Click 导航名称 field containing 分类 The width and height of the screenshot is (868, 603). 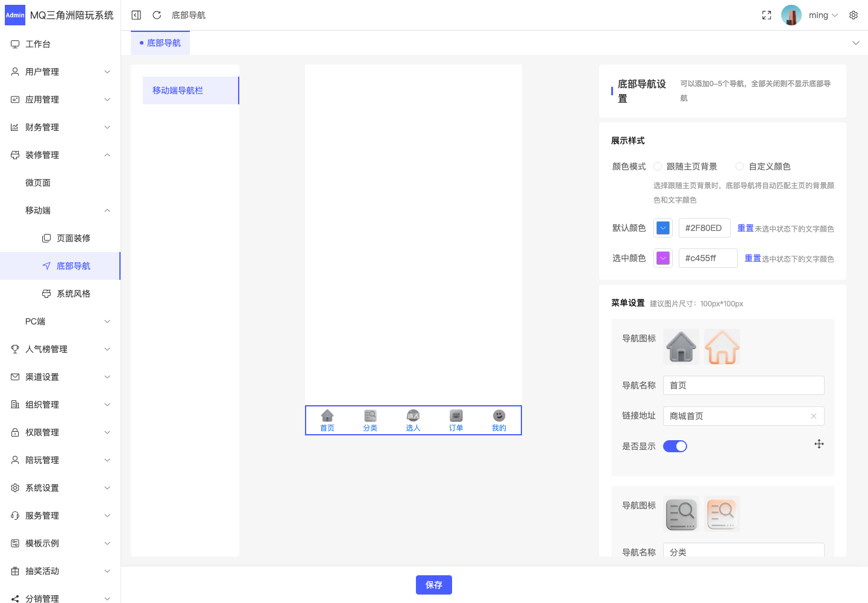tap(744, 550)
